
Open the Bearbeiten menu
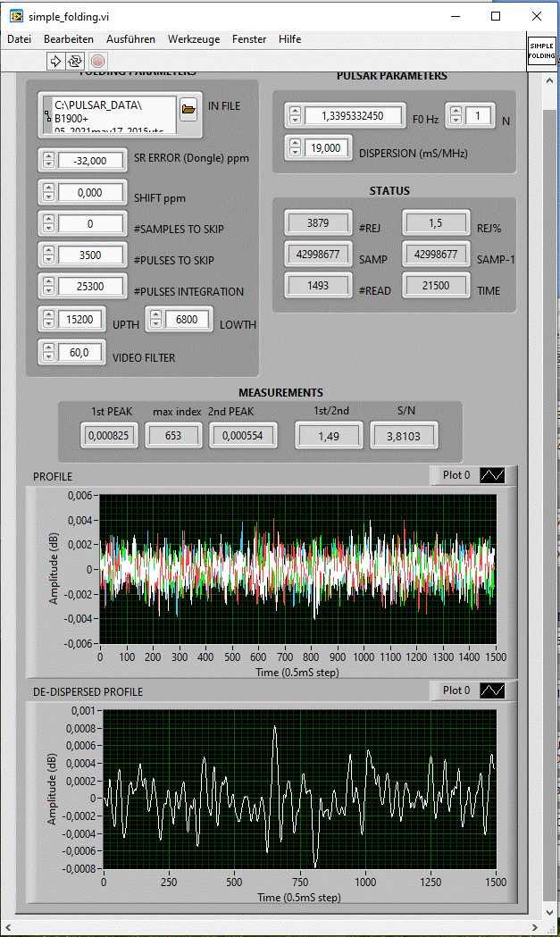[69, 38]
